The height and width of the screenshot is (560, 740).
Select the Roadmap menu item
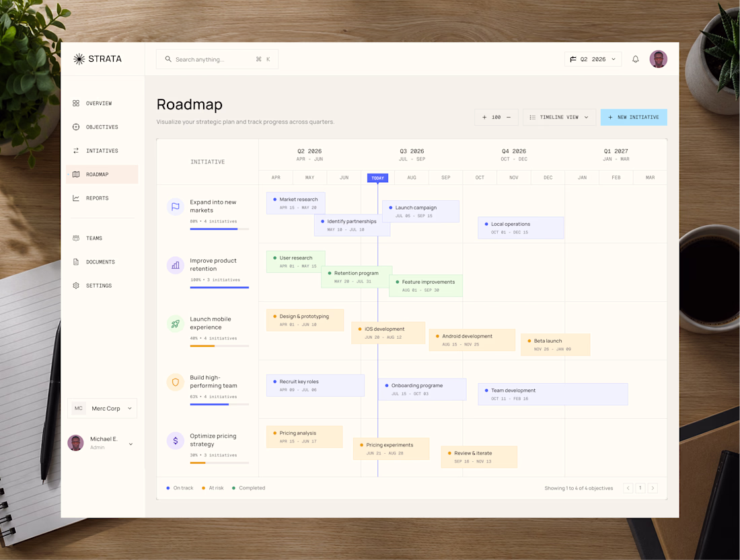tap(102, 175)
